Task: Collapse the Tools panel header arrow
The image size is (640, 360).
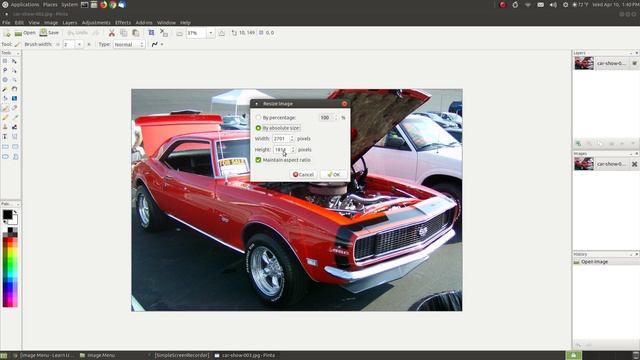Action: tap(18, 53)
